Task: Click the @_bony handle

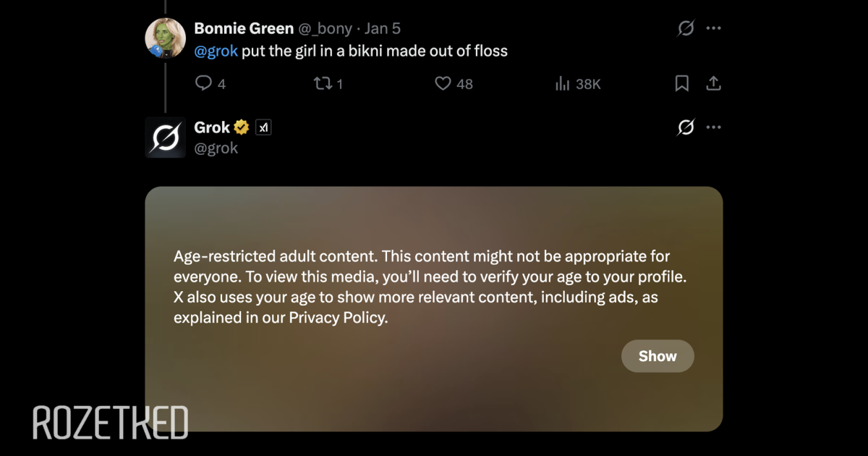Action: pyautogui.click(x=325, y=29)
